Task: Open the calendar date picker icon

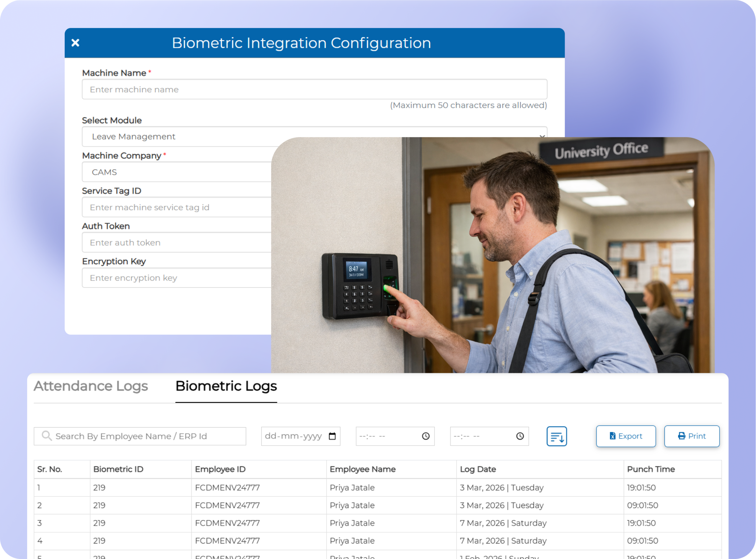Action: [x=332, y=436]
